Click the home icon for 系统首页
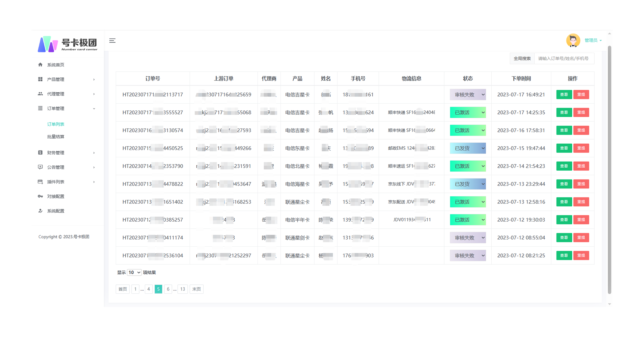Screen dimensions: 644x337 click(x=40, y=65)
